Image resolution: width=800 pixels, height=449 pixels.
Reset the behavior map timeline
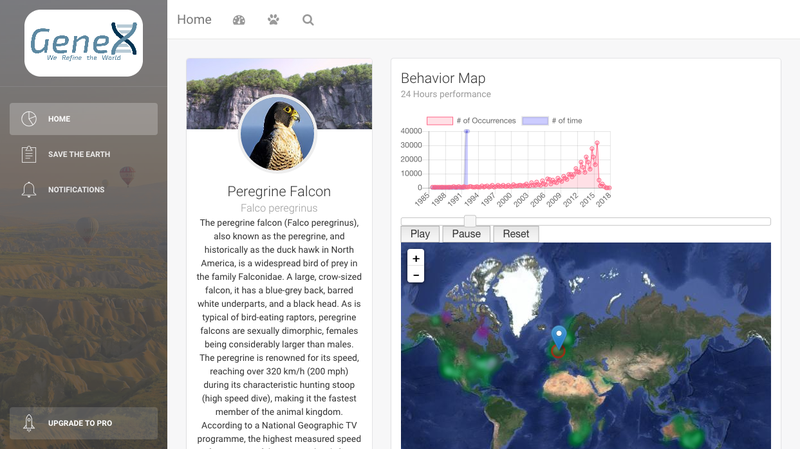point(515,234)
